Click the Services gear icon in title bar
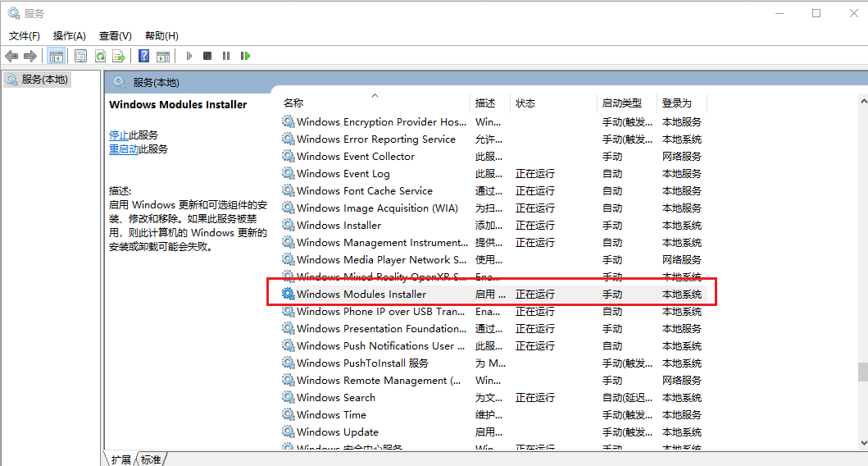Image resolution: width=868 pixels, height=466 pixels. (14, 13)
